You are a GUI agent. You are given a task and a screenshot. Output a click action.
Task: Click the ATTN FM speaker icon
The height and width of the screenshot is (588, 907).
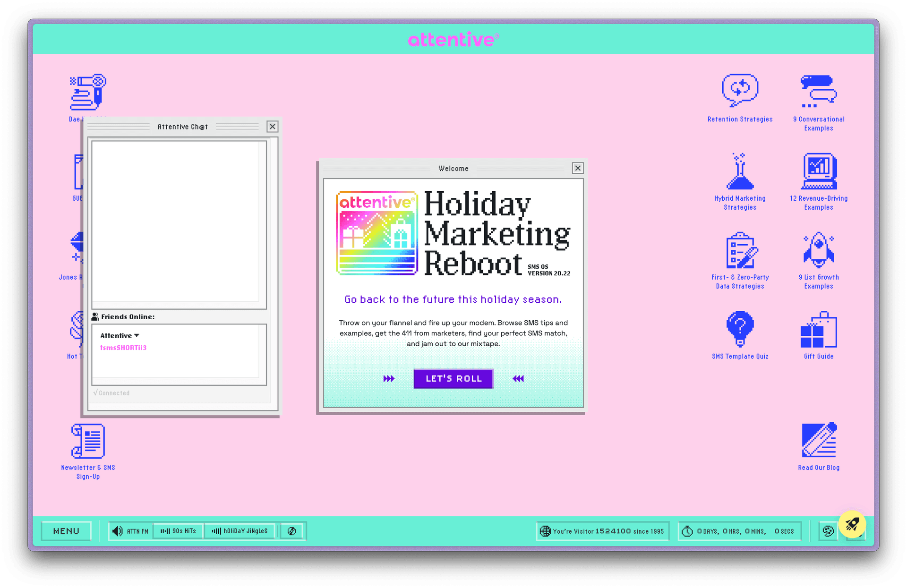click(118, 531)
